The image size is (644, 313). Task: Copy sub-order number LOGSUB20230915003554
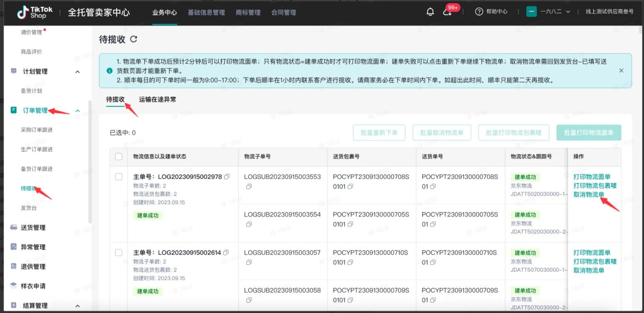pyautogui.click(x=249, y=224)
